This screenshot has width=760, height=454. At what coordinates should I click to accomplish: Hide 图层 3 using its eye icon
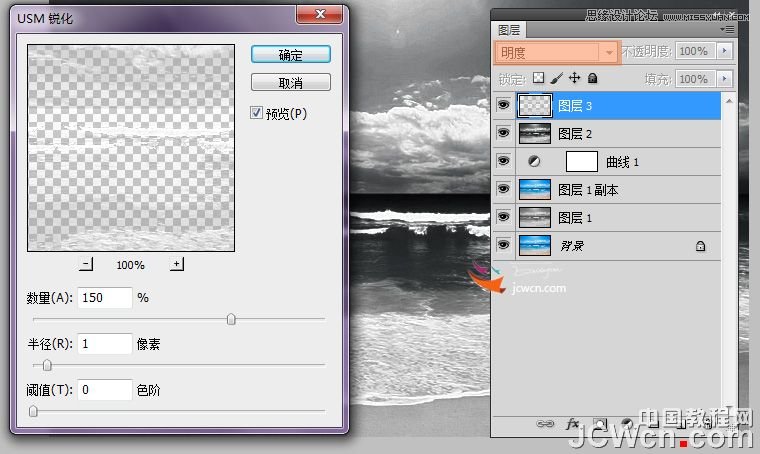(504, 105)
